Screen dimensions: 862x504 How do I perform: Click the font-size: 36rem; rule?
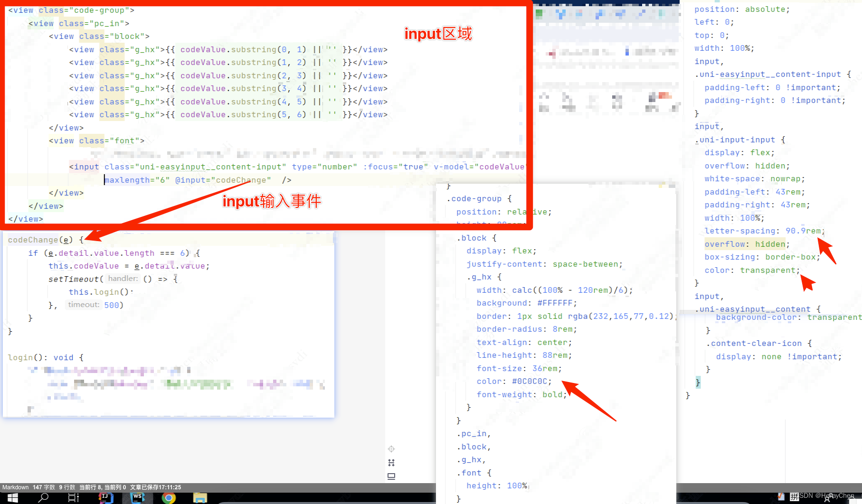pos(519,369)
